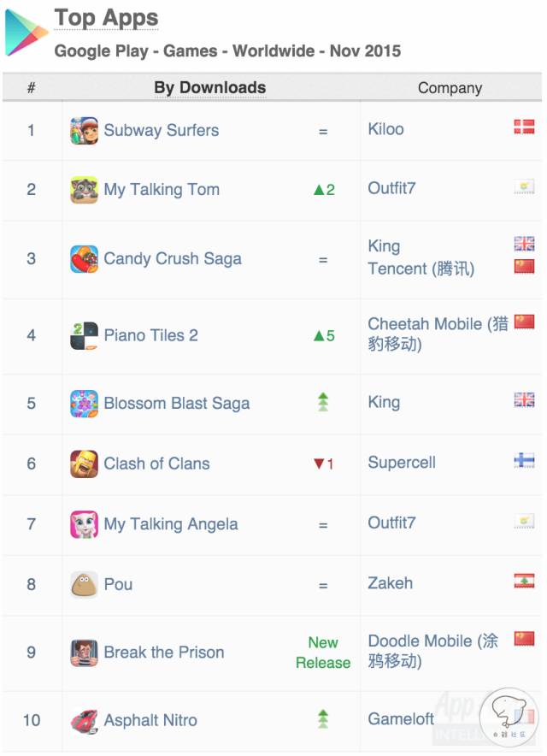Open the Kiloo company link
Screen dimensions: 547x756
point(385,129)
